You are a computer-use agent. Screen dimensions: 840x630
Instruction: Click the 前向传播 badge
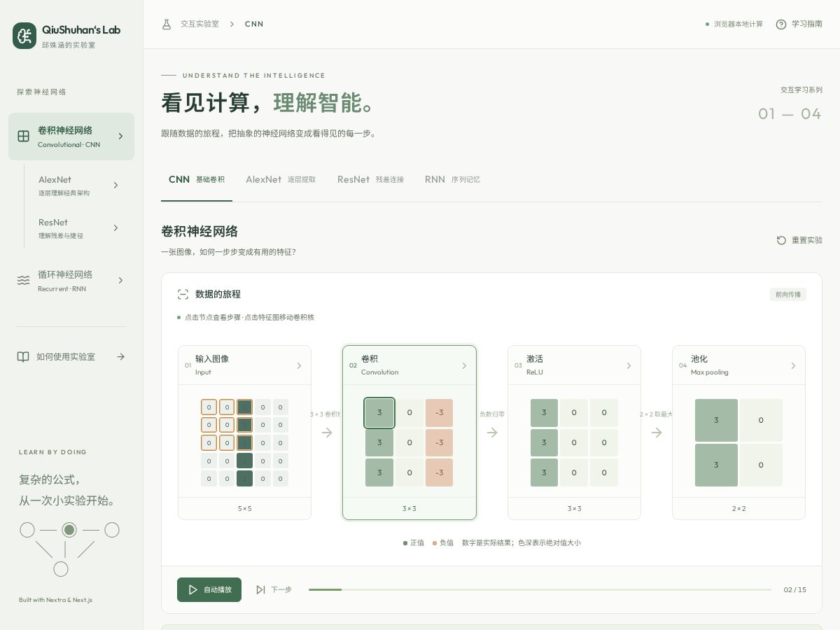(x=788, y=295)
